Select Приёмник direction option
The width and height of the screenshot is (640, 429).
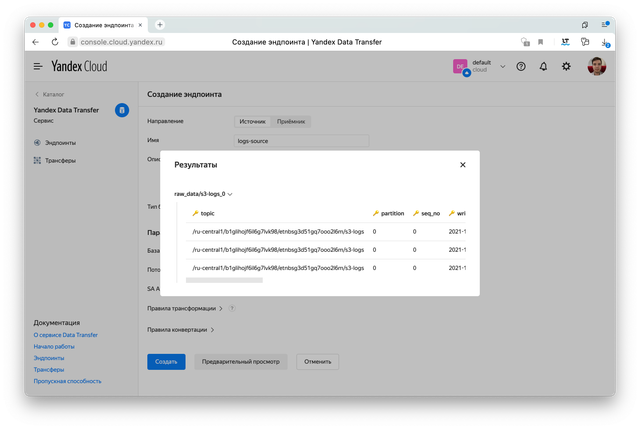292,121
